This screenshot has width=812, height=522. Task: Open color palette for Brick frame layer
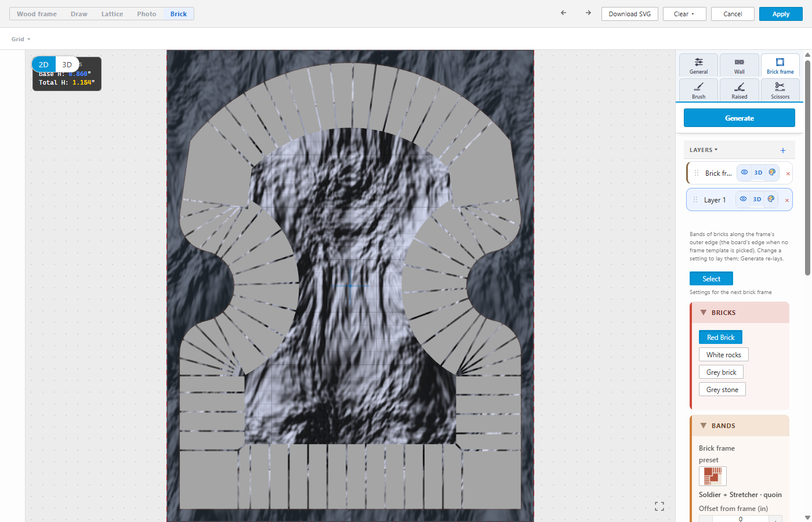click(772, 172)
